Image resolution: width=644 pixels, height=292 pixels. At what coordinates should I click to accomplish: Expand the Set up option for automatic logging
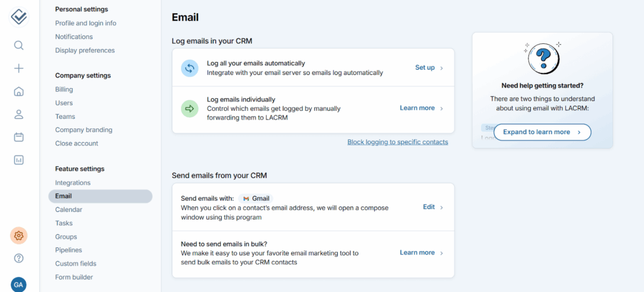point(429,67)
